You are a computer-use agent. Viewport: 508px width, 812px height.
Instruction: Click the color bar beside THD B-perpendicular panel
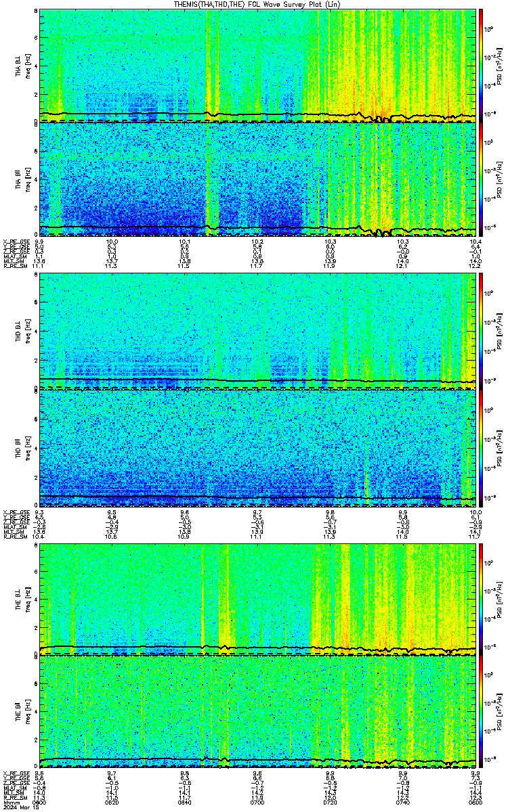pyautogui.click(x=482, y=332)
